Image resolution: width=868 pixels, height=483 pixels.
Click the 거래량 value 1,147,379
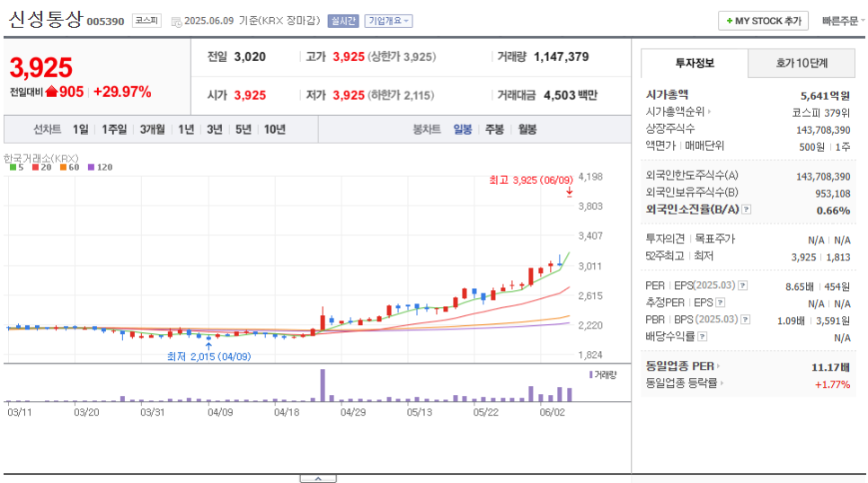[562, 57]
